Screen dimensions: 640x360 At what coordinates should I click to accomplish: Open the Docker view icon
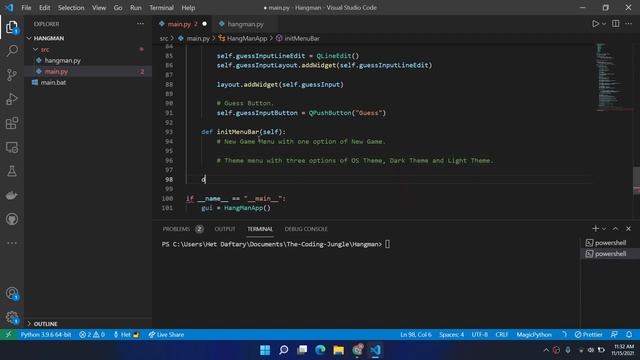point(12,195)
